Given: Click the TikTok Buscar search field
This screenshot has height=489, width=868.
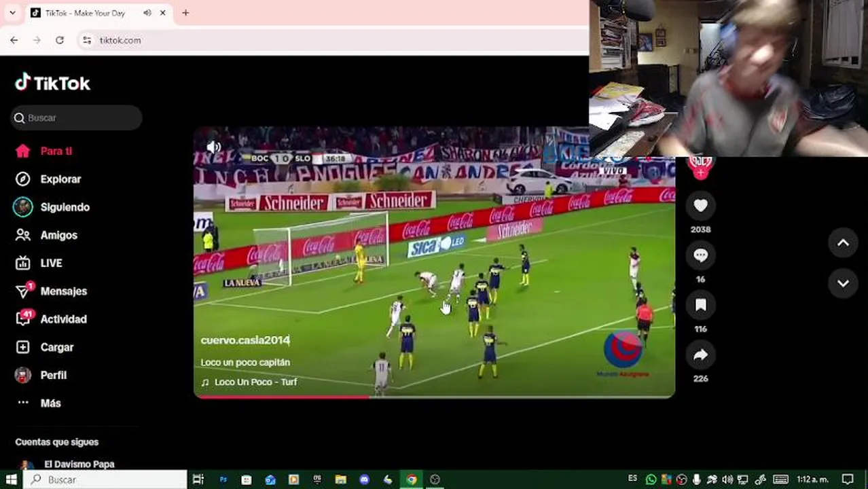Looking at the screenshot, I should pyautogui.click(x=77, y=117).
